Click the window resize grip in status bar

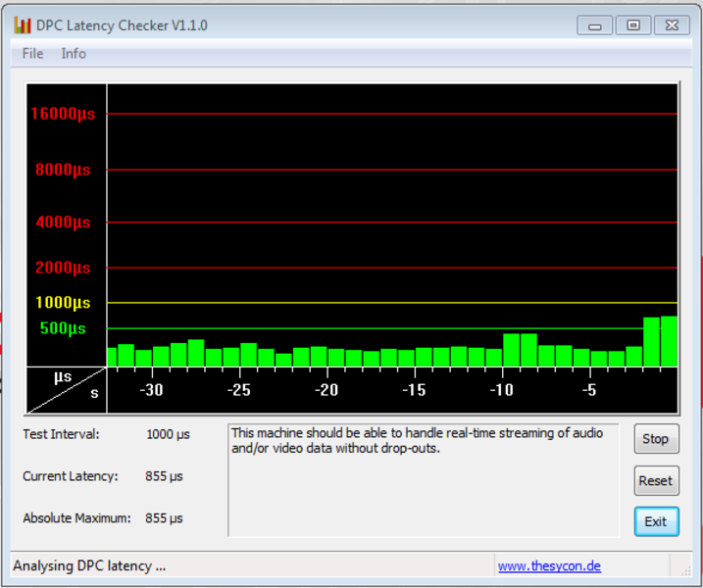click(686, 570)
